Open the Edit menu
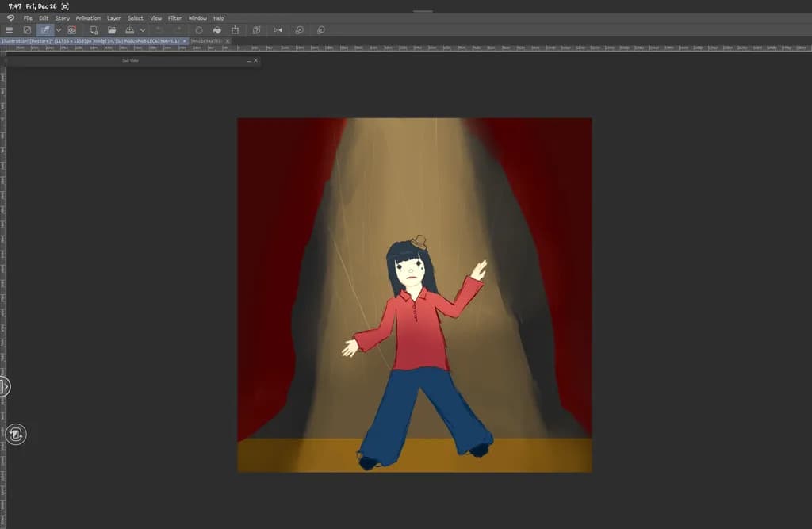 pyautogui.click(x=44, y=18)
